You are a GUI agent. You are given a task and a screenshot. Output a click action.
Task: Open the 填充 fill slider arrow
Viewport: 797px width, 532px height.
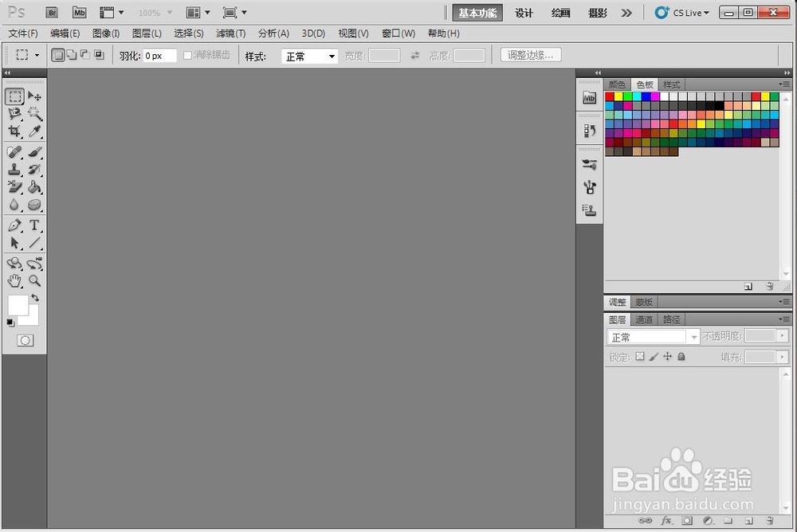tap(783, 357)
